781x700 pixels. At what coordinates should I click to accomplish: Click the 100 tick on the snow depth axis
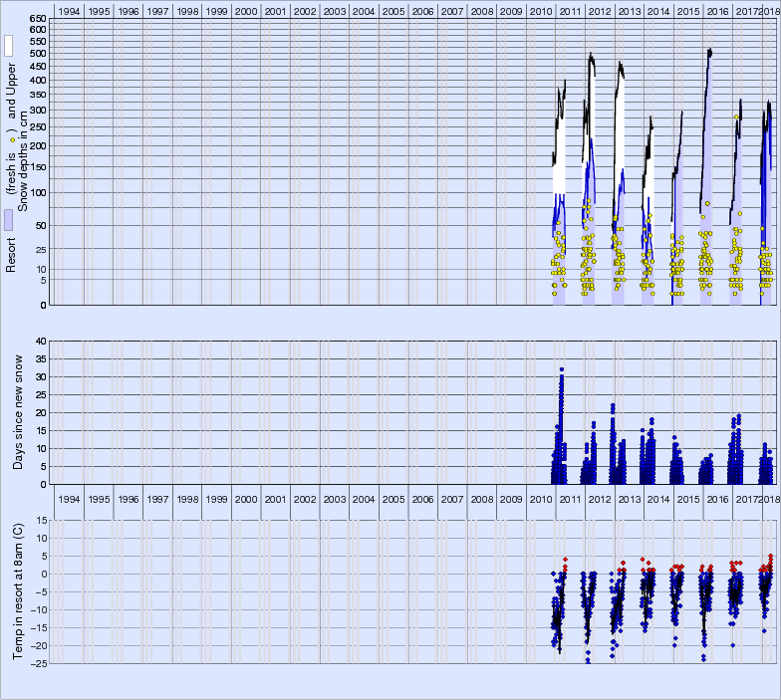click(x=37, y=193)
